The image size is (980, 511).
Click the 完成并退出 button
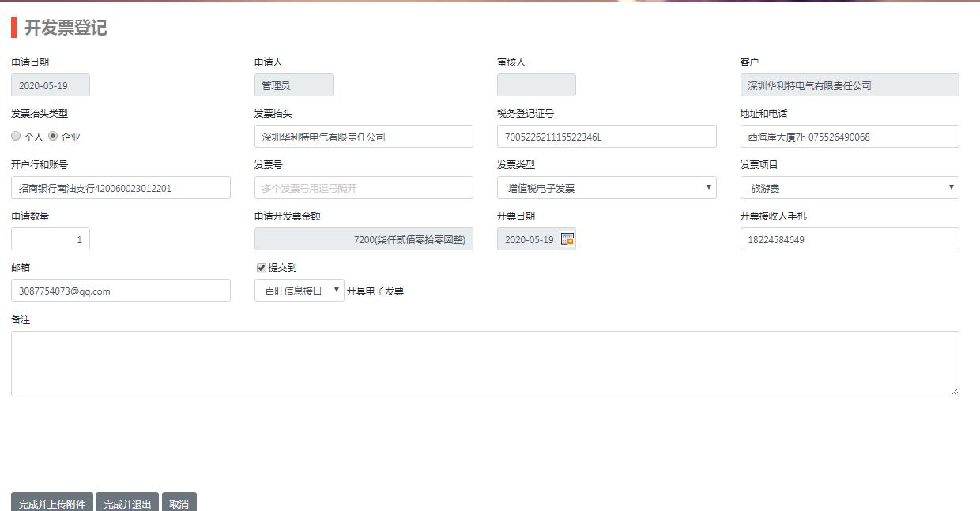click(127, 503)
